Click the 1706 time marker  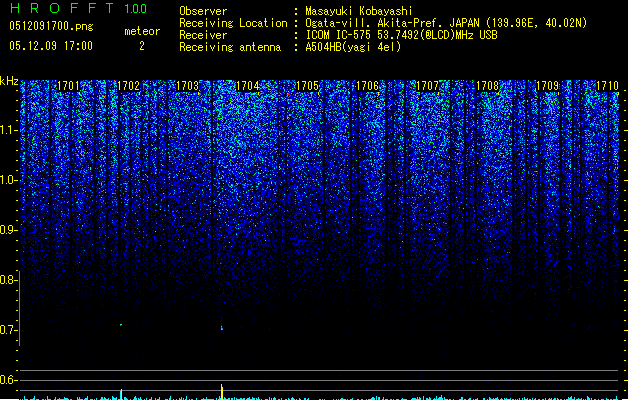click(x=367, y=86)
